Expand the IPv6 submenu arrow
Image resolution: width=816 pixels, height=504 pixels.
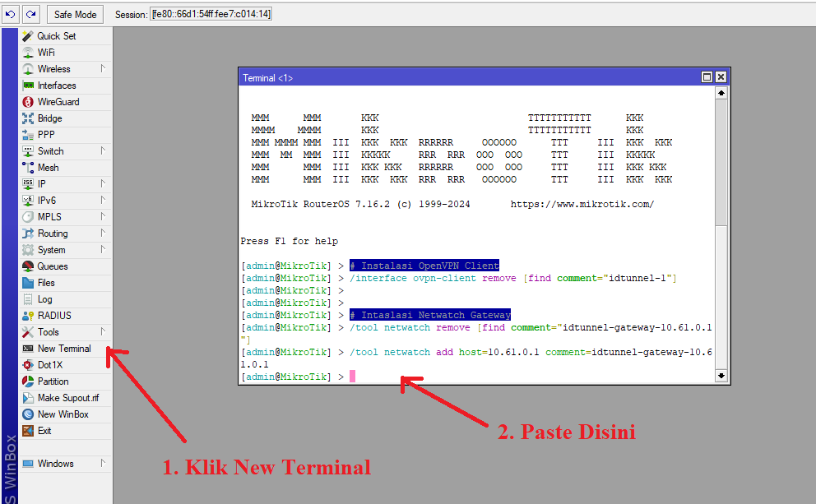pyautogui.click(x=103, y=201)
